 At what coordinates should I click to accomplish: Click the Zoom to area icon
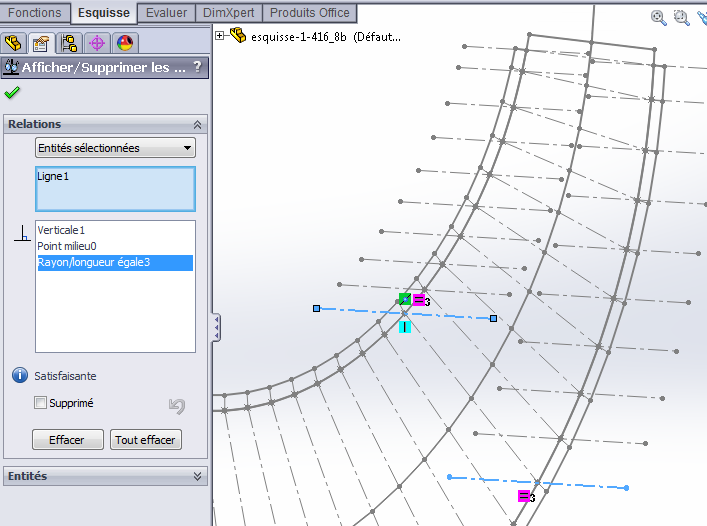point(681,18)
